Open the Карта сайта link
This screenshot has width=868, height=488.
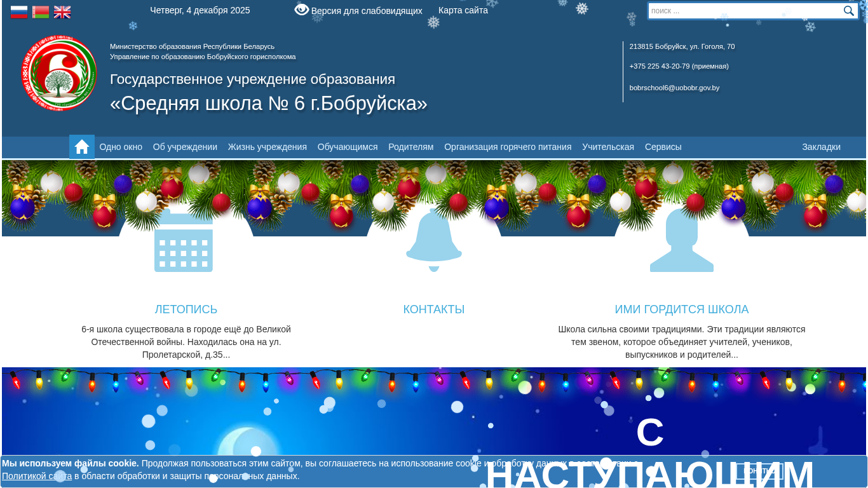click(x=463, y=10)
